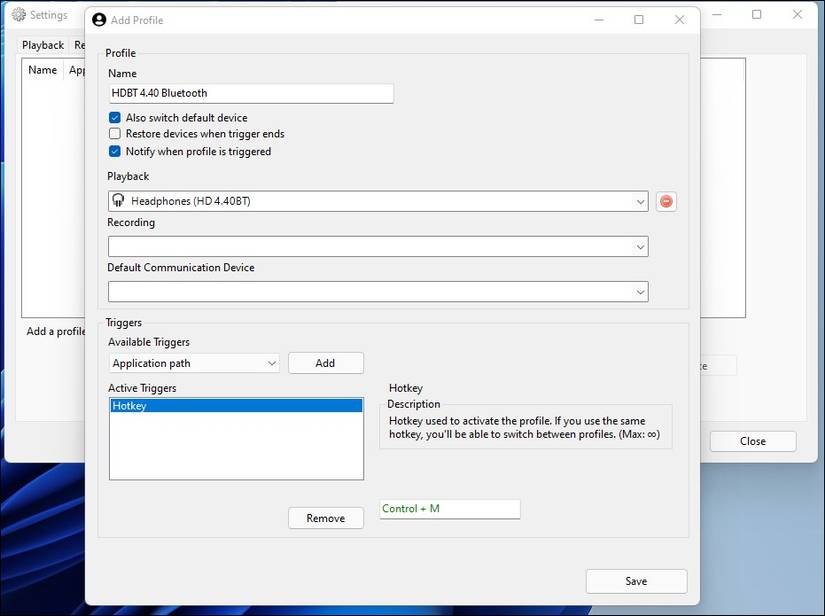
Task: Open the Playback device dropdown
Action: point(378,201)
